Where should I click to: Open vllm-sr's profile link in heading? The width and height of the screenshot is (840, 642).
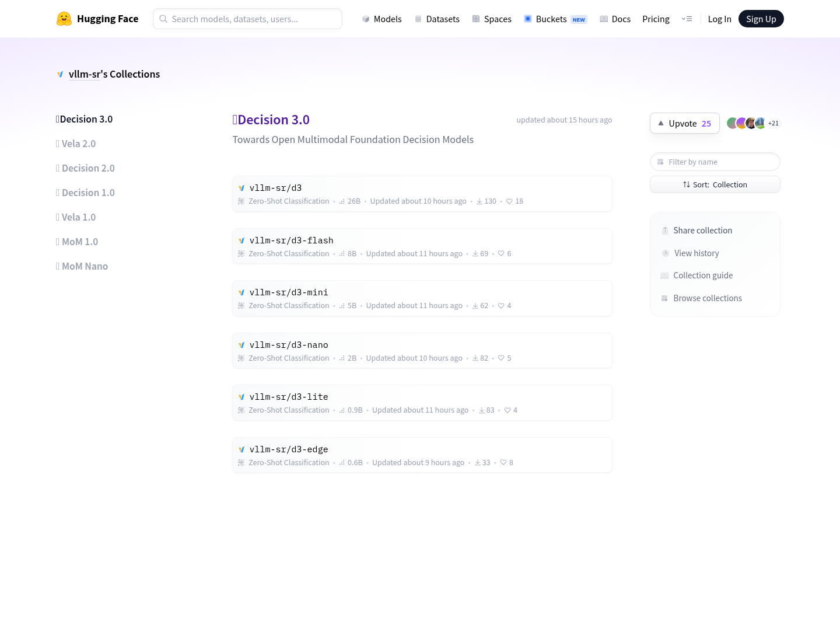pos(85,74)
